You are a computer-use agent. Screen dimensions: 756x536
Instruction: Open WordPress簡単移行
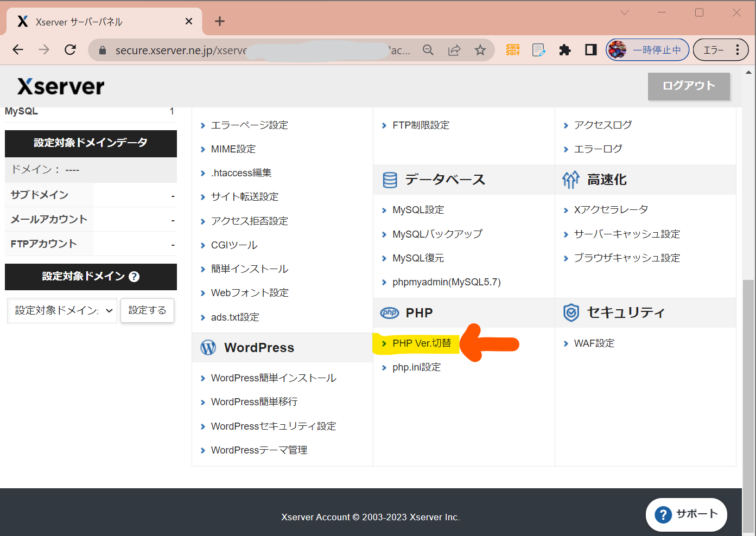pos(254,402)
